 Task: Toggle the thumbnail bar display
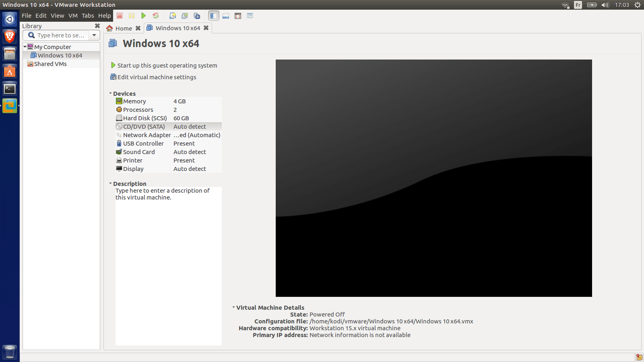tap(226, 16)
